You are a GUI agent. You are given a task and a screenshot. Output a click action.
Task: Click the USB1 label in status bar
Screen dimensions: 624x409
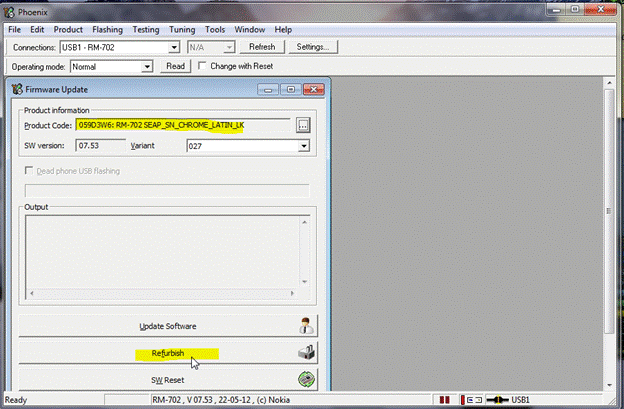pyautogui.click(x=521, y=400)
